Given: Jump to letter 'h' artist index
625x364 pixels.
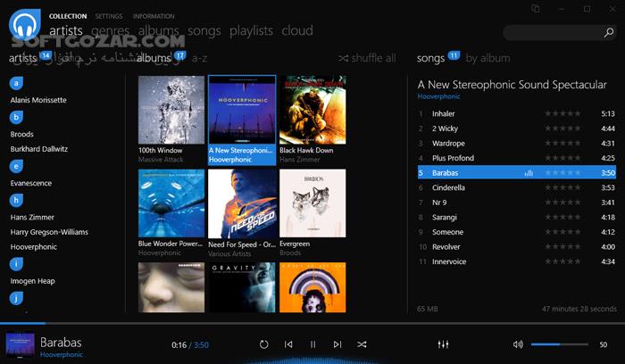Looking at the screenshot, I should click(16, 200).
